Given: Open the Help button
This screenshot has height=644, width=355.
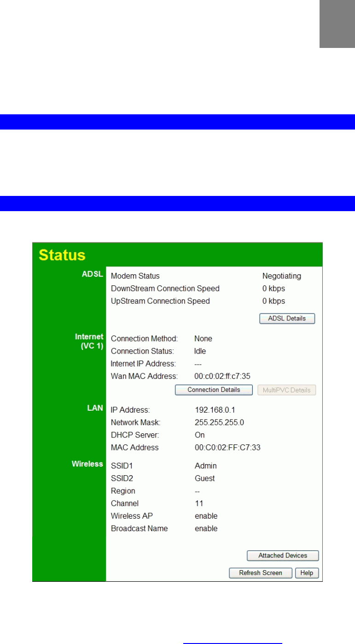Looking at the screenshot, I should [x=307, y=573].
